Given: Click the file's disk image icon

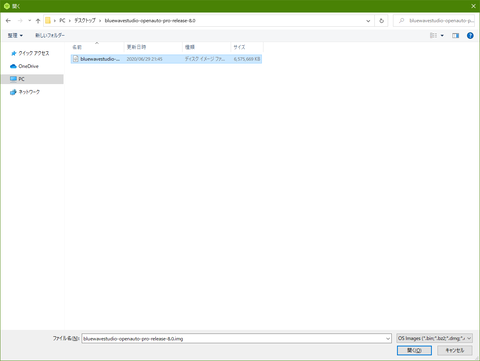Looking at the screenshot, I should tap(76, 59).
